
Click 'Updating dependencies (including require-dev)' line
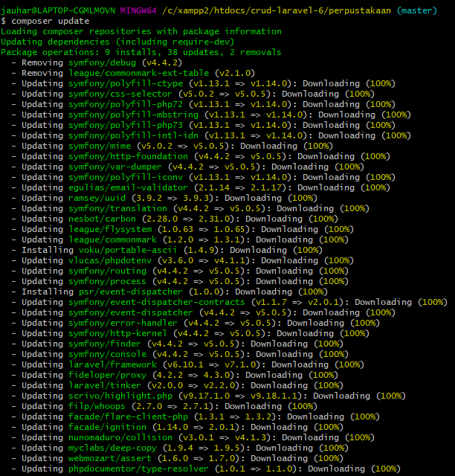point(117,42)
